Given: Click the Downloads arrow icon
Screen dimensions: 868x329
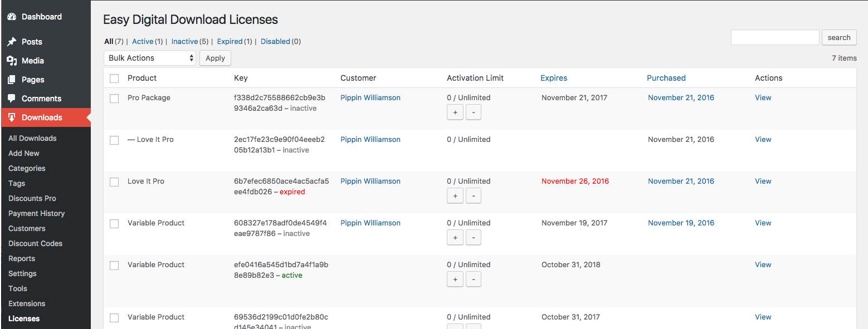Looking at the screenshot, I should (x=12, y=117).
